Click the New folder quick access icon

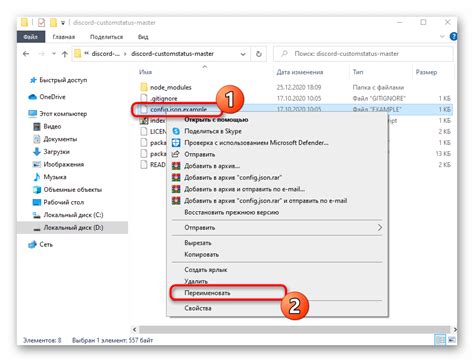pos(53,23)
